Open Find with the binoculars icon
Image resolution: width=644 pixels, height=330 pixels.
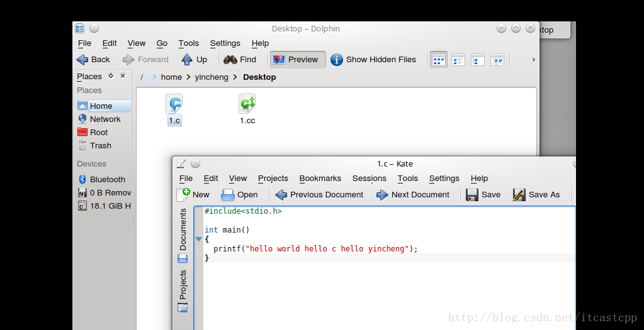click(230, 60)
